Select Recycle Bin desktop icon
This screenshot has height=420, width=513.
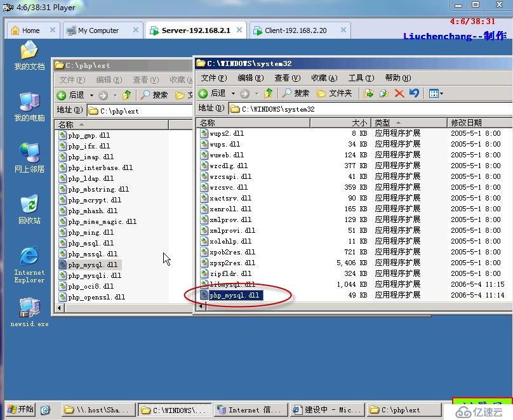pos(29,210)
